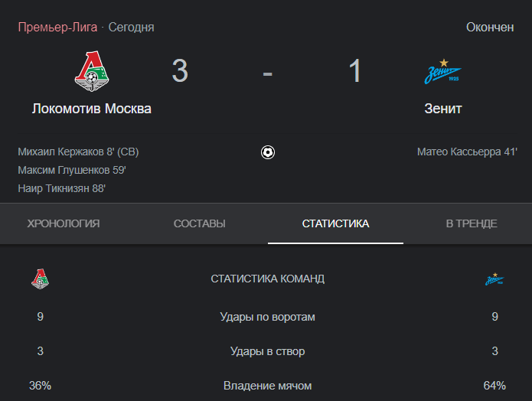Click the Окончен match status text
The height and width of the screenshot is (401, 532).
490,27
